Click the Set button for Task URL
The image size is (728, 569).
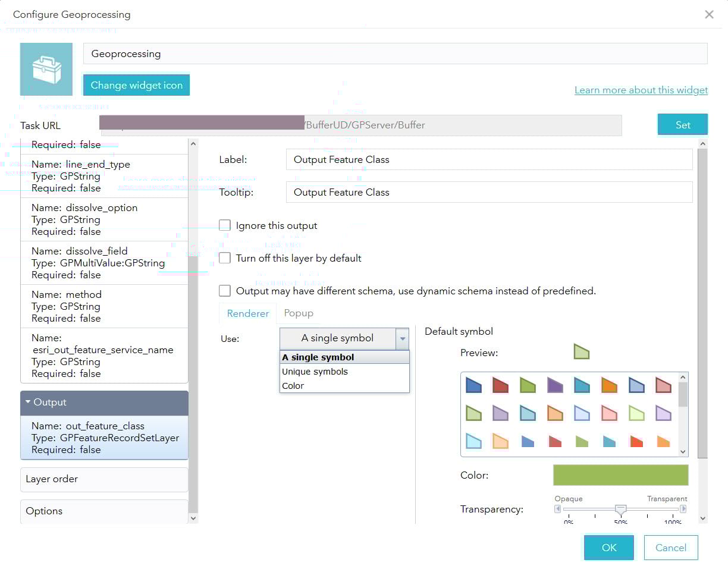click(x=683, y=125)
